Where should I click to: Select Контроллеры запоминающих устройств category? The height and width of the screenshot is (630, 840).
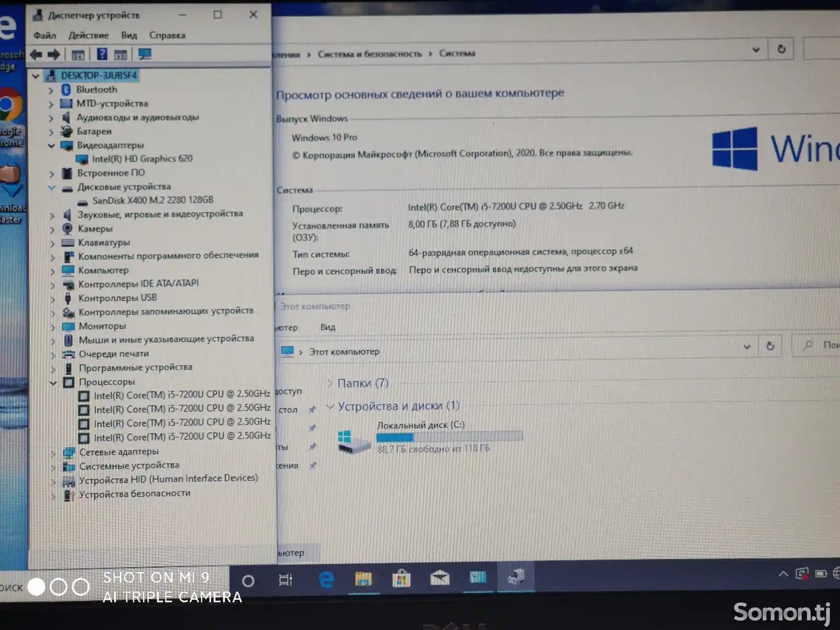pos(166,311)
